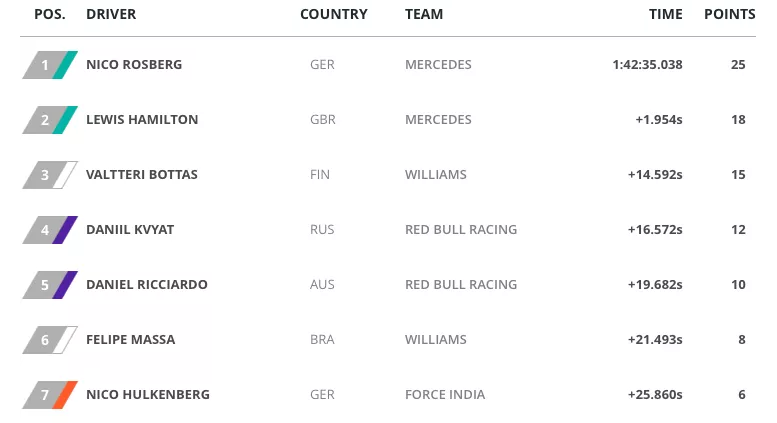
Task: Click the position 6 badge next to Massa
Action: tap(50, 340)
